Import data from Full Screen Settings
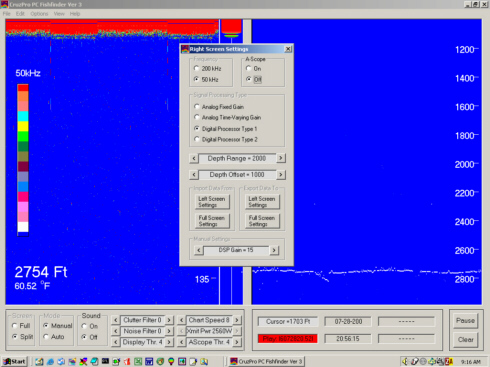490x367 pixels. [x=212, y=221]
